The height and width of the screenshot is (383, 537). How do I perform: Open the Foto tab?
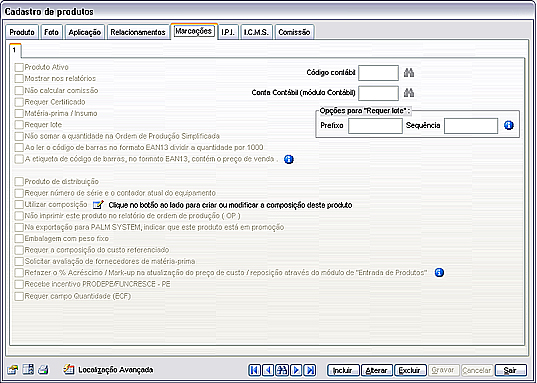click(51, 32)
